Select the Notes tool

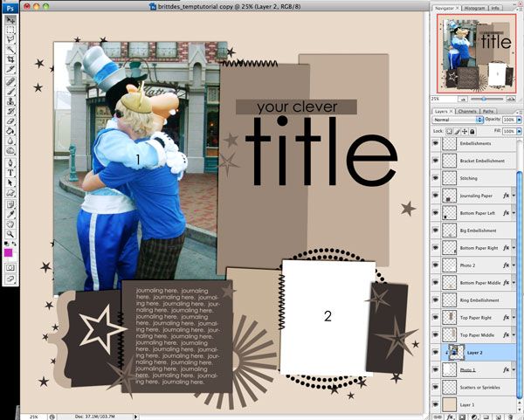coord(10,204)
